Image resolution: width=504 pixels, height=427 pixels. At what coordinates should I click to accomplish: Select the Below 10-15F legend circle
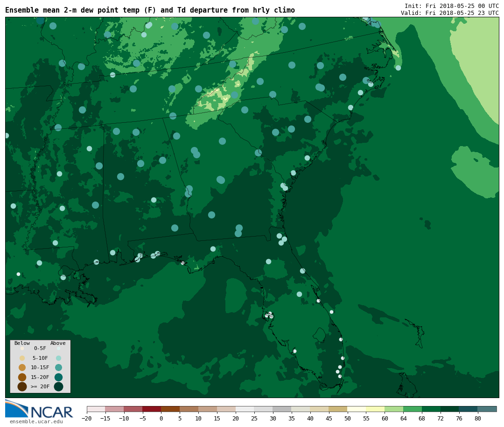pyautogui.click(x=22, y=368)
